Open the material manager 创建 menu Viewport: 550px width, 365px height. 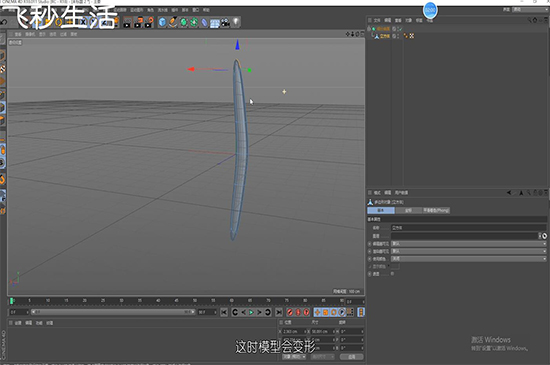pos(18,323)
